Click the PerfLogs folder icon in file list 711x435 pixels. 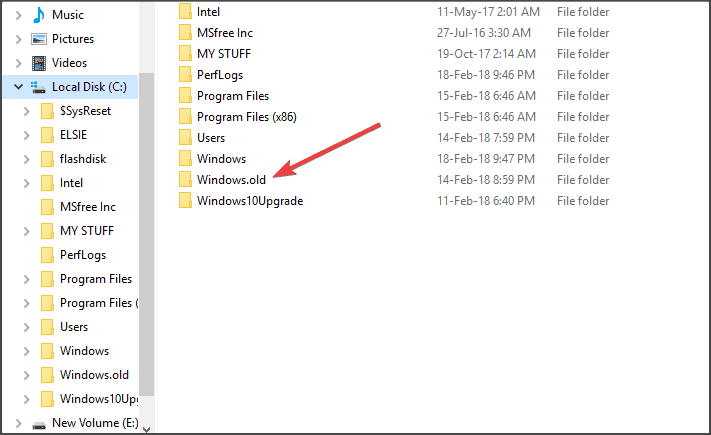pos(185,74)
